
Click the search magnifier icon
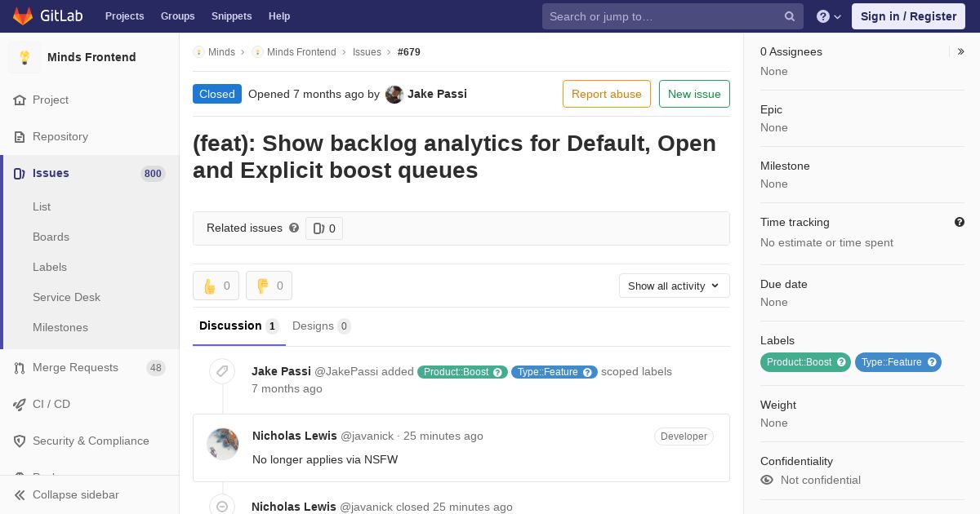790,16
